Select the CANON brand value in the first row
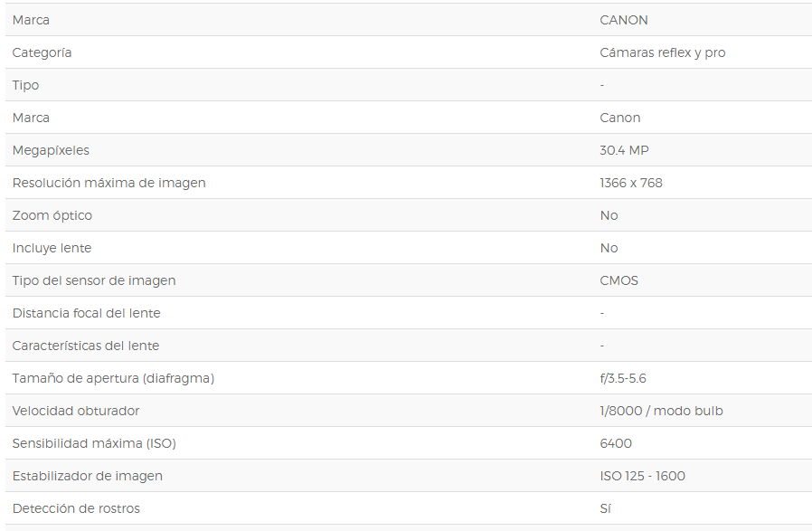This screenshot has width=812, height=531. (x=624, y=20)
